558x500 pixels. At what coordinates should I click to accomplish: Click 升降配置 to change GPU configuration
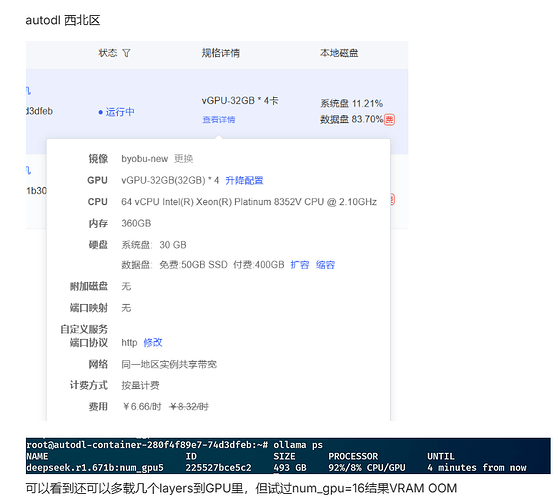(x=244, y=180)
